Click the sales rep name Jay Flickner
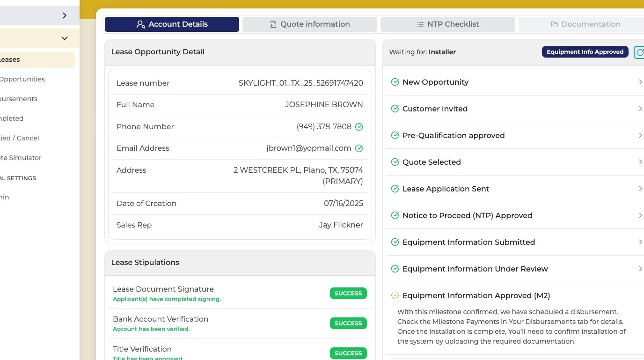644x360 pixels. coord(341,225)
